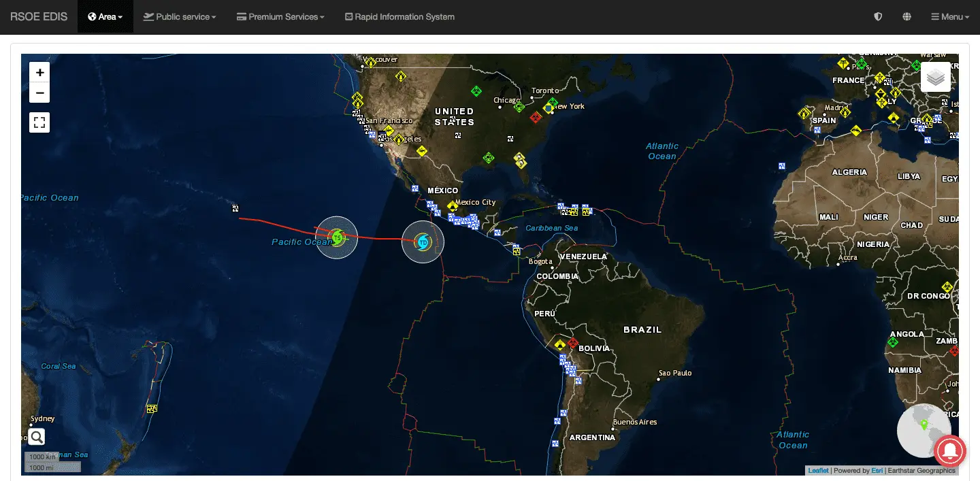Click the globe icon in navbar

pyautogui.click(x=906, y=17)
